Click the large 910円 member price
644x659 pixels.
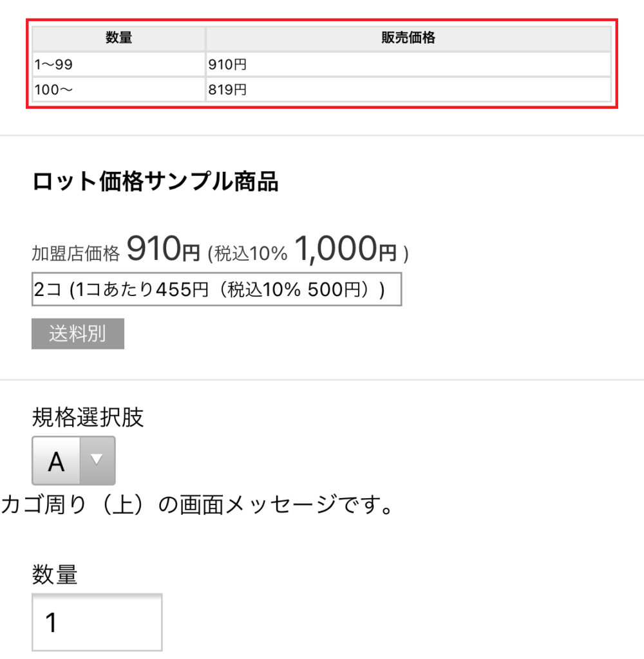tap(164, 250)
